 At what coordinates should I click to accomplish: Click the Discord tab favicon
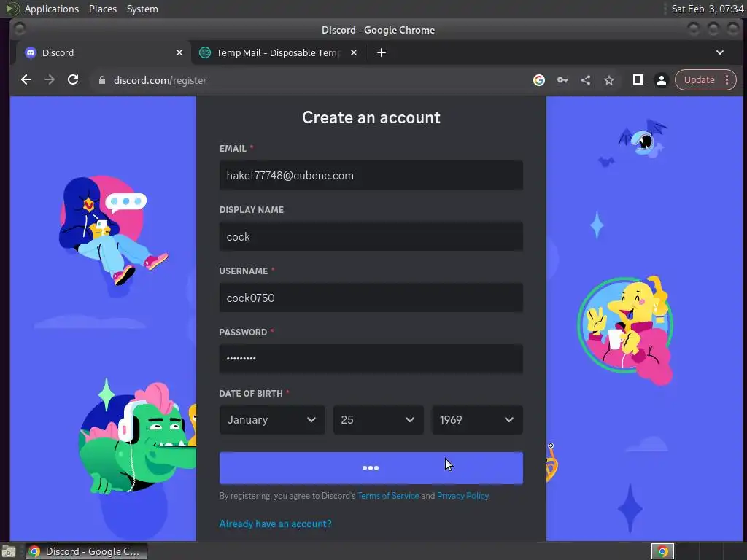coord(31,52)
